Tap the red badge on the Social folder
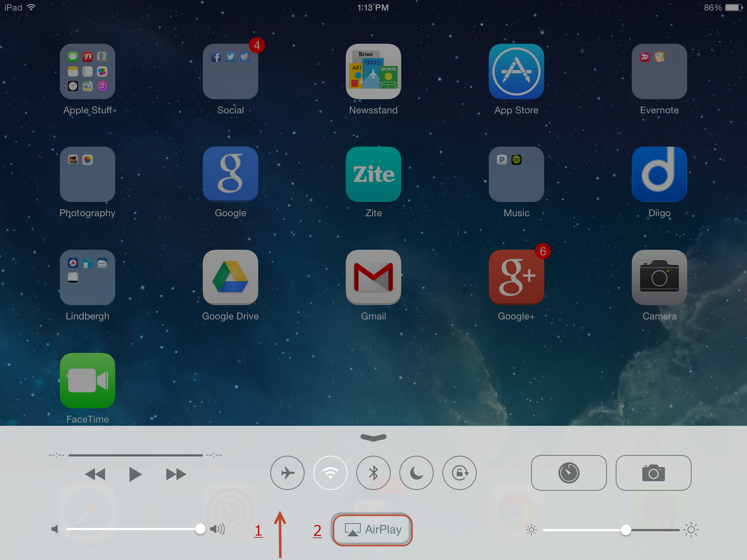Image resolution: width=747 pixels, height=560 pixels. click(x=257, y=45)
